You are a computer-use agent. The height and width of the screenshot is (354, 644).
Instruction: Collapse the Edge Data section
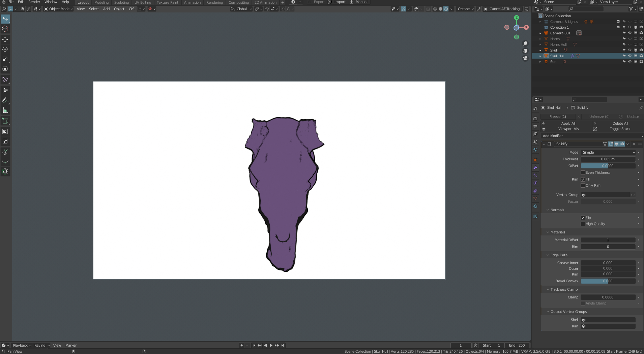coord(548,255)
